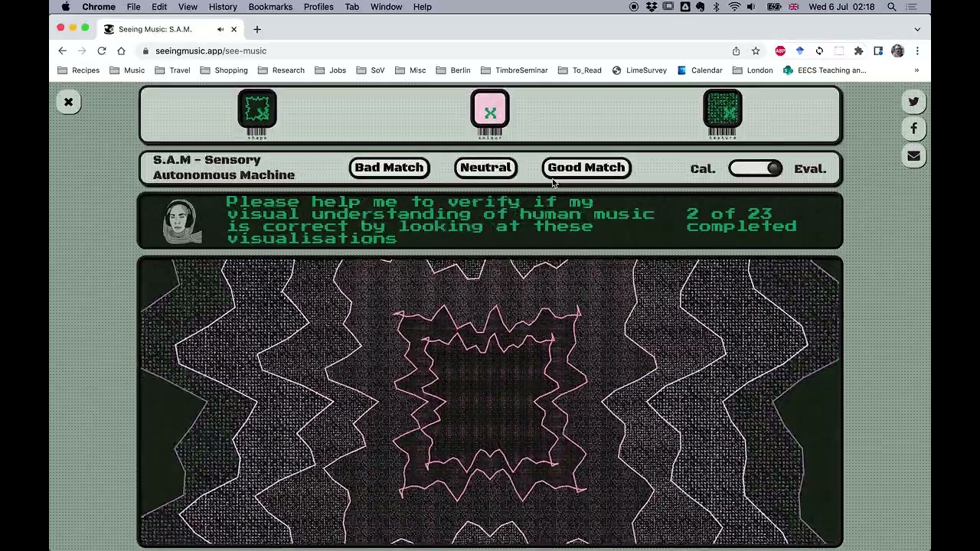Open the Travel bookmarks folder
980x551 pixels.
point(172,70)
